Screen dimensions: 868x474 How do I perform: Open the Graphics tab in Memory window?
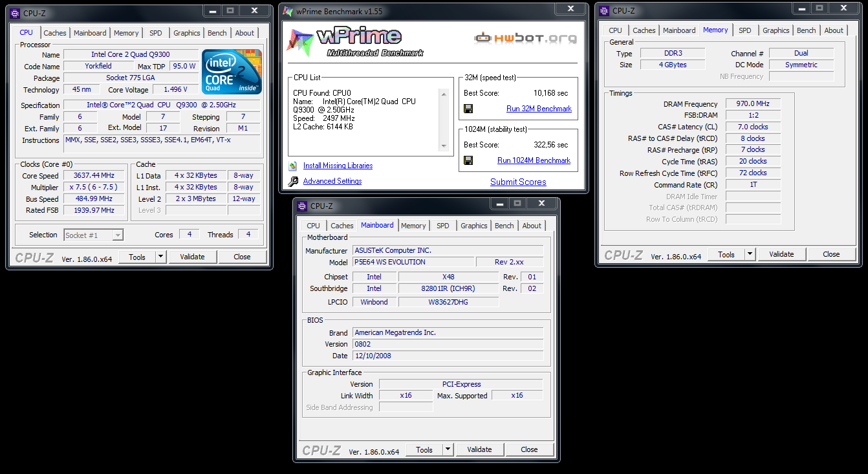point(776,30)
